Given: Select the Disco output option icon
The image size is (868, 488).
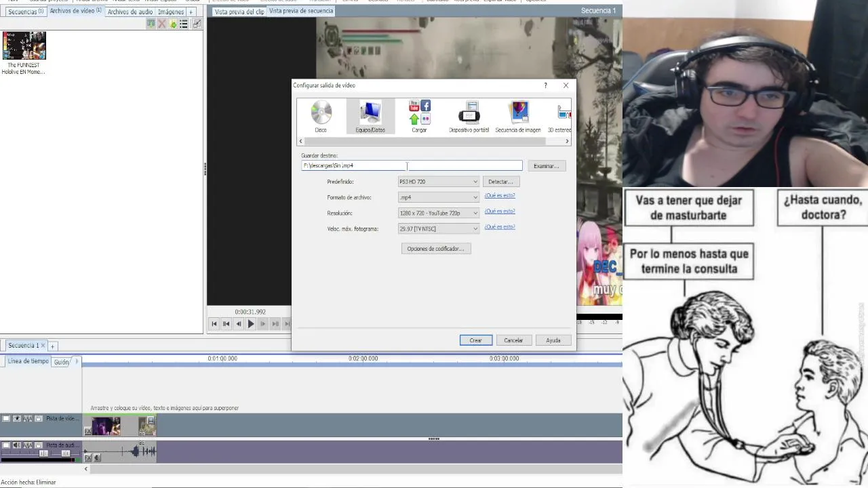Looking at the screenshot, I should 321,113.
